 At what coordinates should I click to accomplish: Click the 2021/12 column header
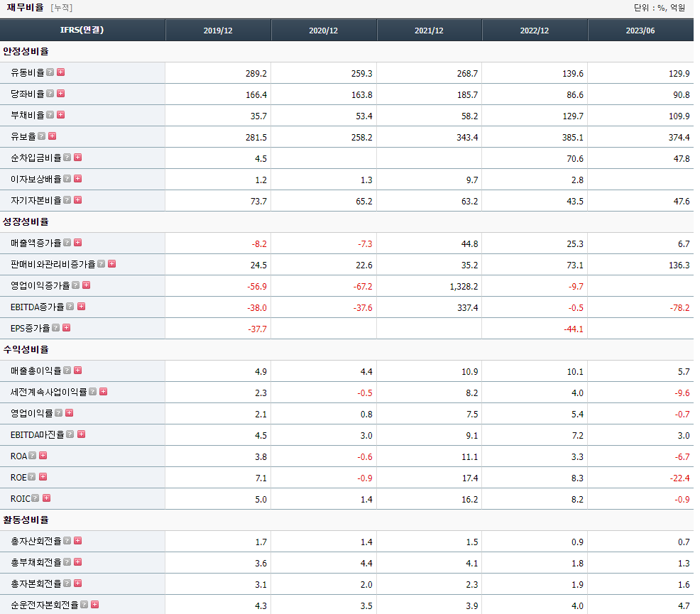[429, 31]
